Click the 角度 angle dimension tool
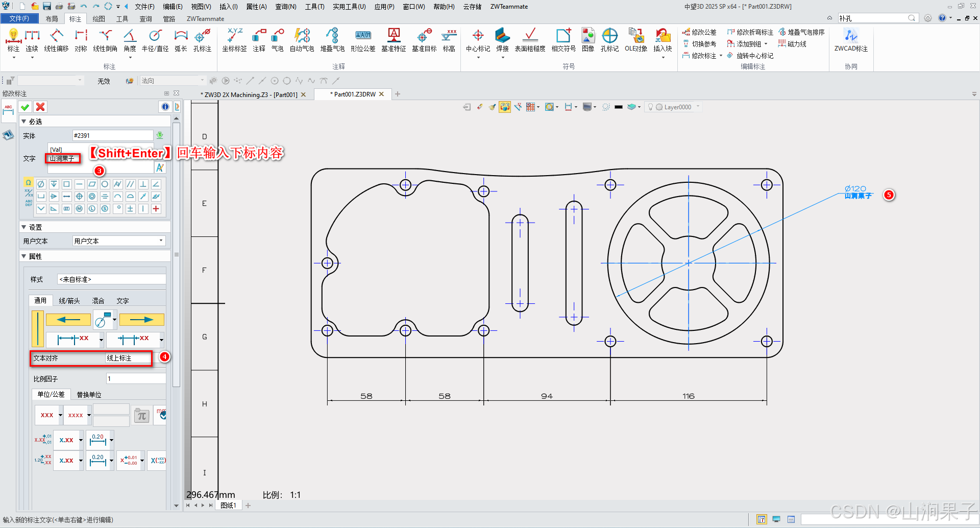Image resolution: width=980 pixels, height=528 pixels. click(x=130, y=40)
